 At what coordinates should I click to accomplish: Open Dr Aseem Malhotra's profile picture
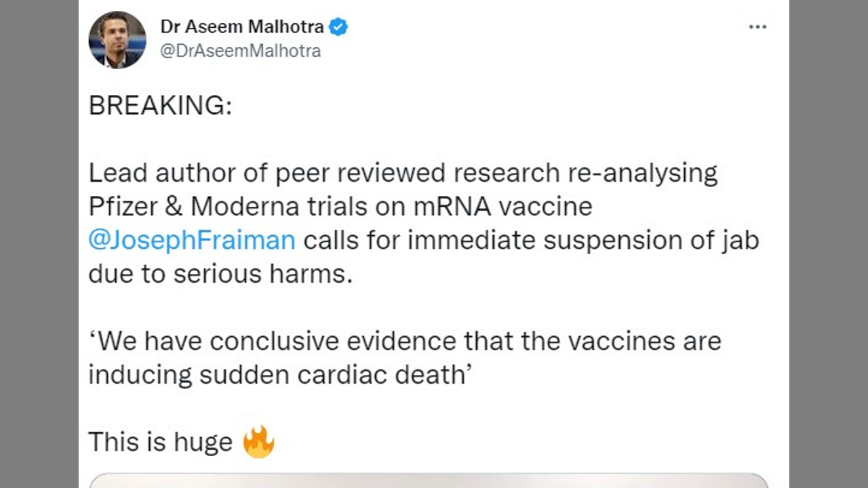[117, 39]
